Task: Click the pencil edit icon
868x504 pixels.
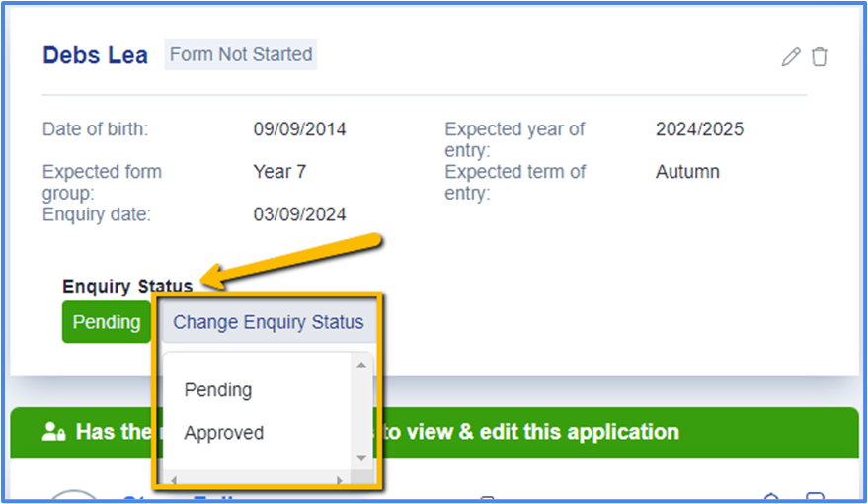Action: [790, 57]
